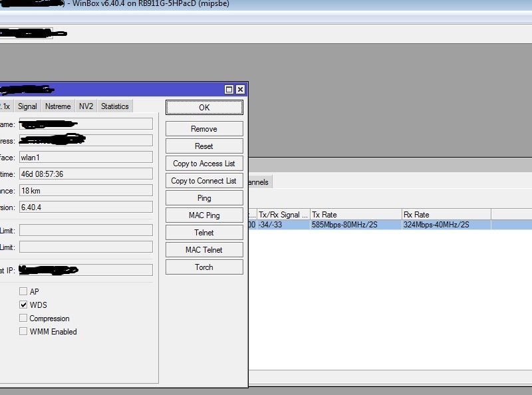Click Copy to Access List

tap(204, 164)
